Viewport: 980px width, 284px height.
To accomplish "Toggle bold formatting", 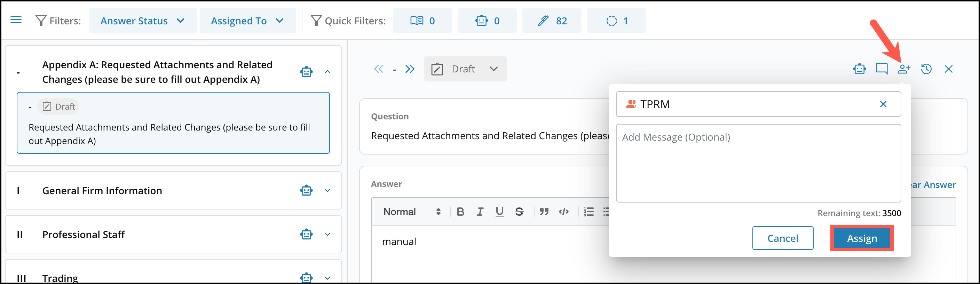I will [460, 212].
